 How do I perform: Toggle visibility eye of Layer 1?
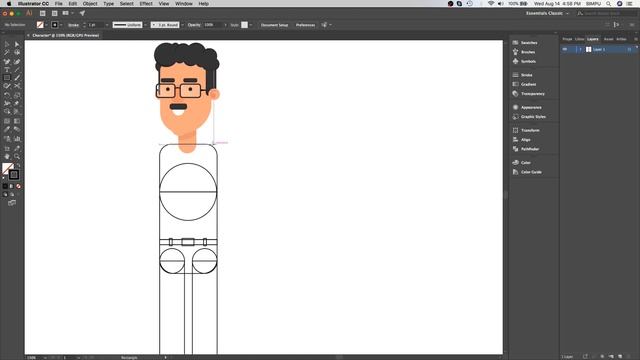pyautogui.click(x=565, y=49)
